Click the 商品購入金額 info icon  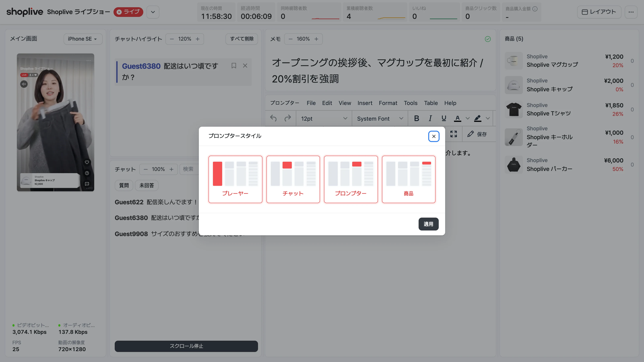[535, 9]
